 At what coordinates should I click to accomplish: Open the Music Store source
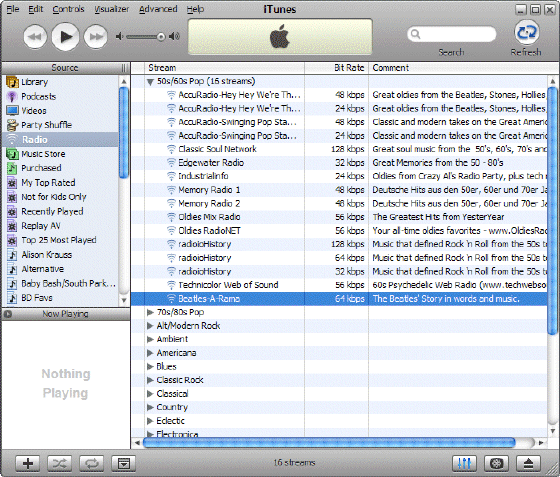point(60,154)
